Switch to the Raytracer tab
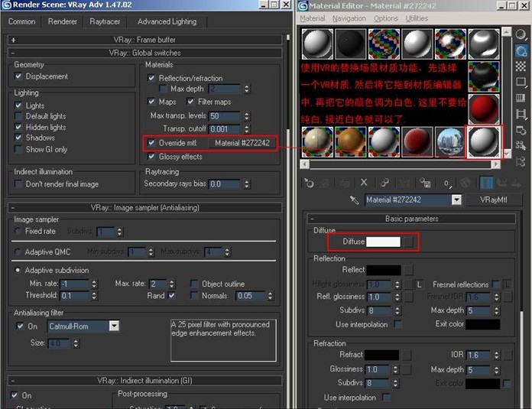 105,21
